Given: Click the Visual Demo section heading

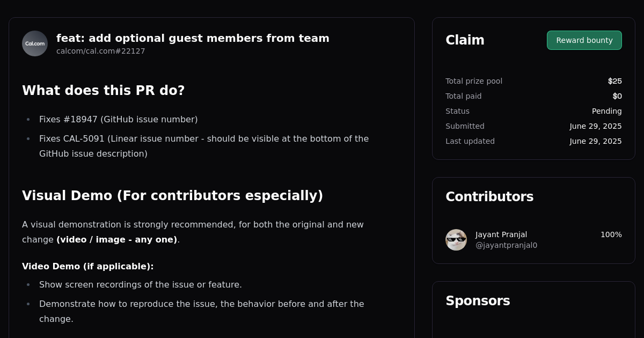Looking at the screenshot, I should [172, 195].
